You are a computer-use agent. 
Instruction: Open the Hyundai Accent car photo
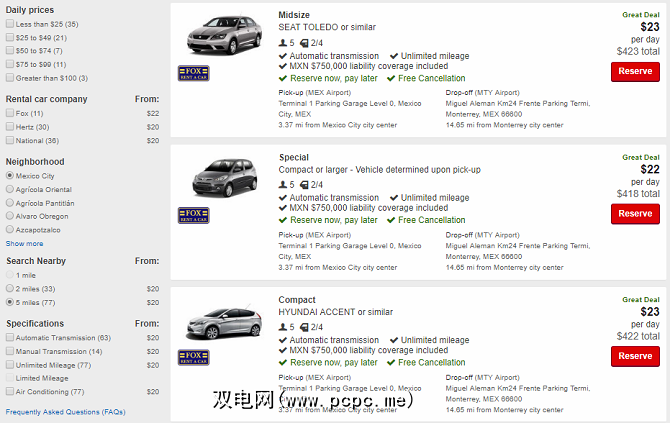pyautogui.click(x=224, y=323)
